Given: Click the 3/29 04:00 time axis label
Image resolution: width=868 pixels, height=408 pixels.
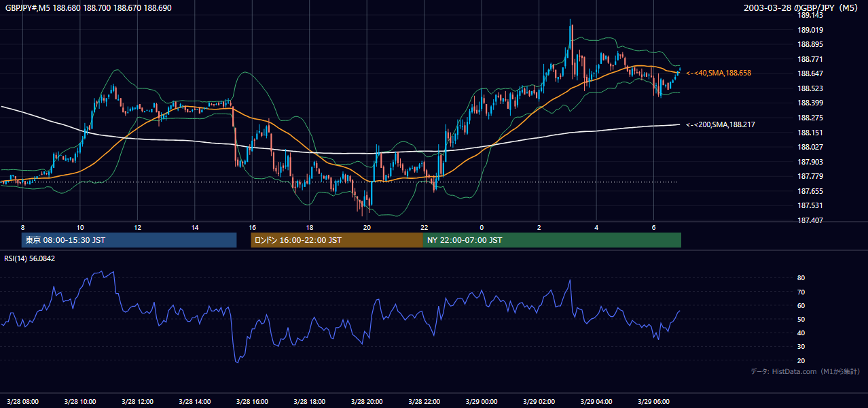Looking at the screenshot, I should pos(596,402).
